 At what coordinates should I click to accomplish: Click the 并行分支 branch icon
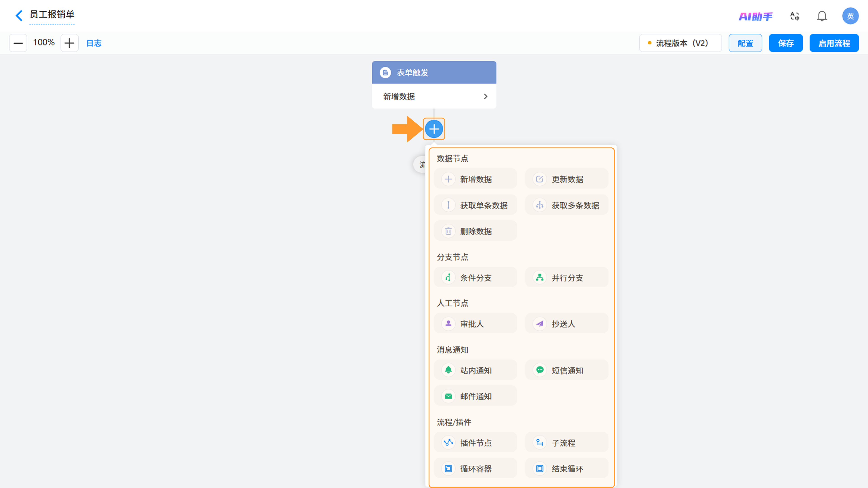click(x=540, y=277)
